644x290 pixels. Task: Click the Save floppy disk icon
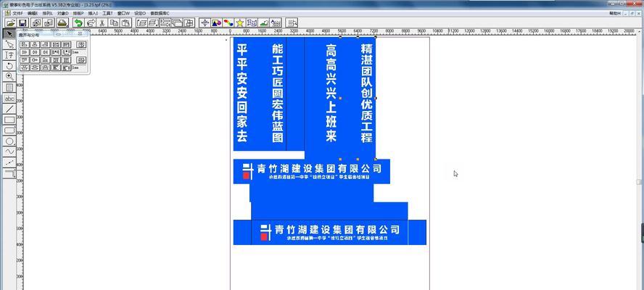click(x=22, y=23)
